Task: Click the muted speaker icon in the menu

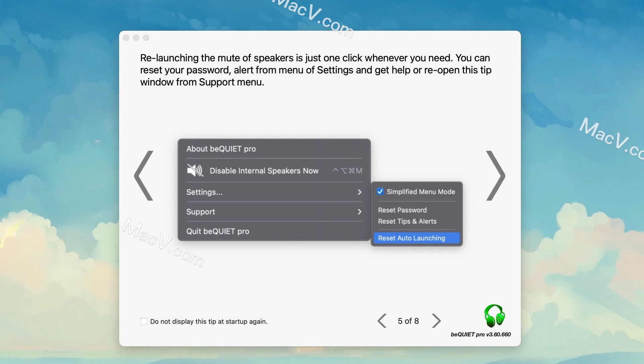Action: pos(195,171)
